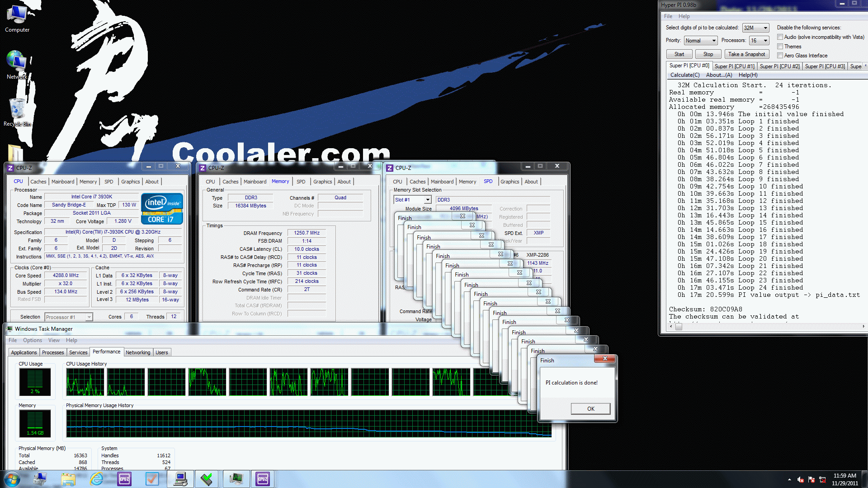Switch to Super PI [CPU #3] tab
Screen dimensions: 868x488
point(825,66)
